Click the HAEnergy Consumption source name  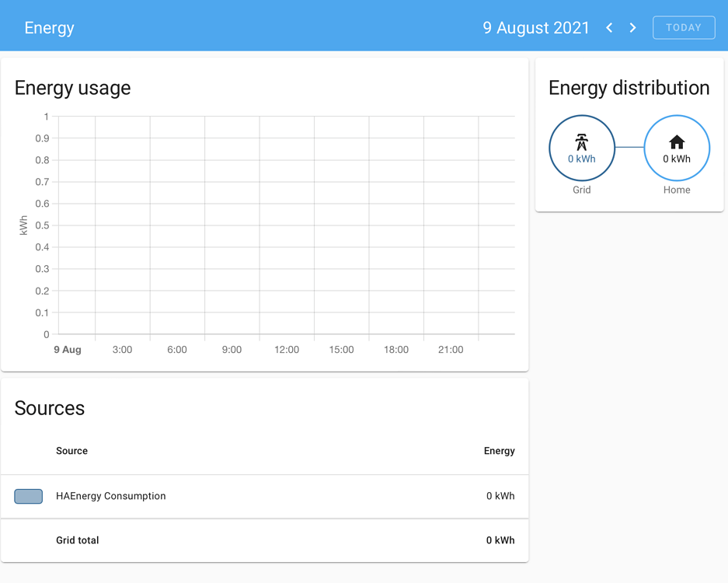point(110,496)
